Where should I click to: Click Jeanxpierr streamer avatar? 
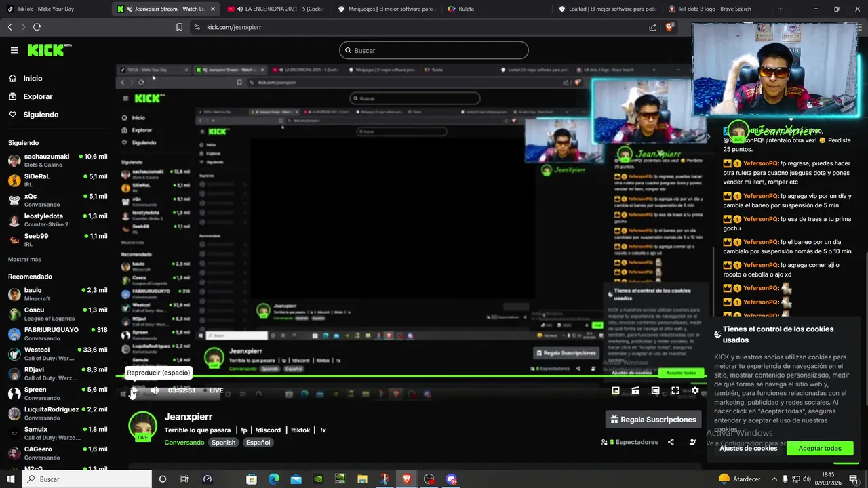pyautogui.click(x=142, y=426)
